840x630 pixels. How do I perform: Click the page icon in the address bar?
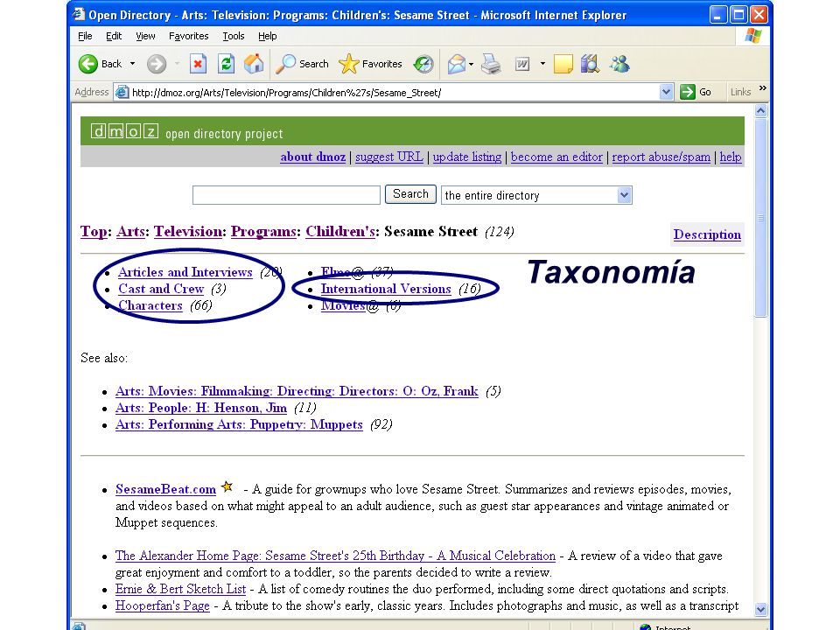point(122,92)
